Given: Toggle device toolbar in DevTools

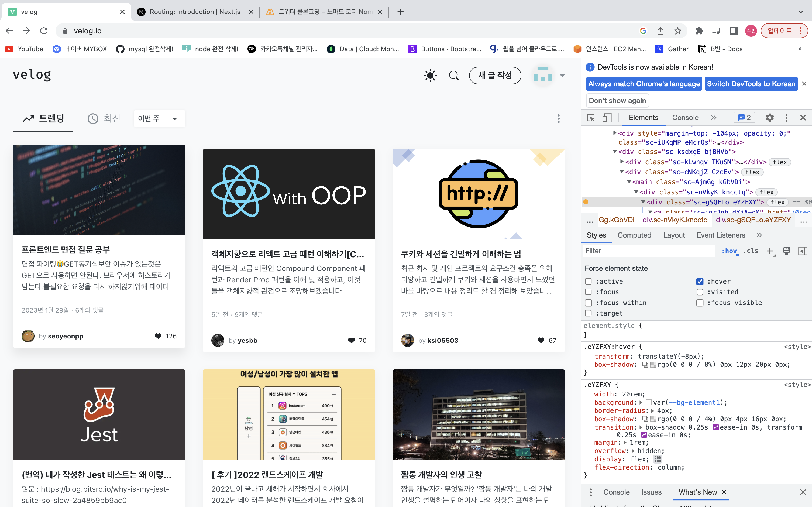Looking at the screenshot, I should coord(607,118).
